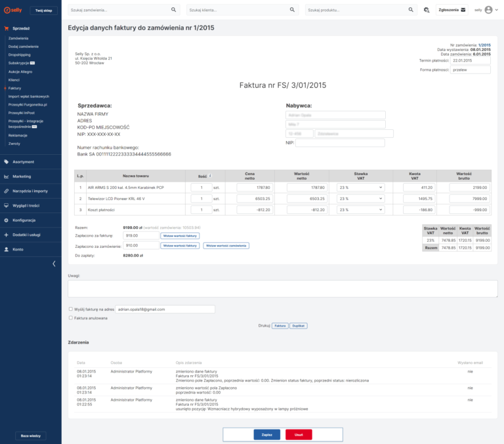504x444 pixels.
Task: Open the settings gear icon in the top bar
Action: coord(427,10)
